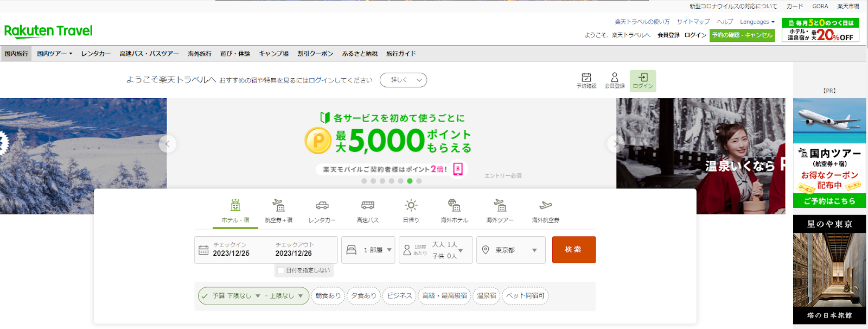The image size is (868, 329).
Task: Open the サイトマップ link
Action: 693,22
